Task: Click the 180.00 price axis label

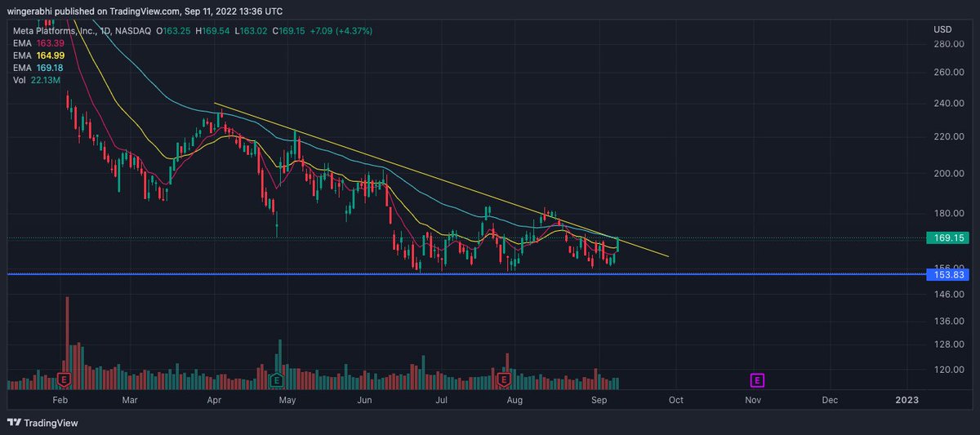Action: pyautogui.click(x=947, y=213)
